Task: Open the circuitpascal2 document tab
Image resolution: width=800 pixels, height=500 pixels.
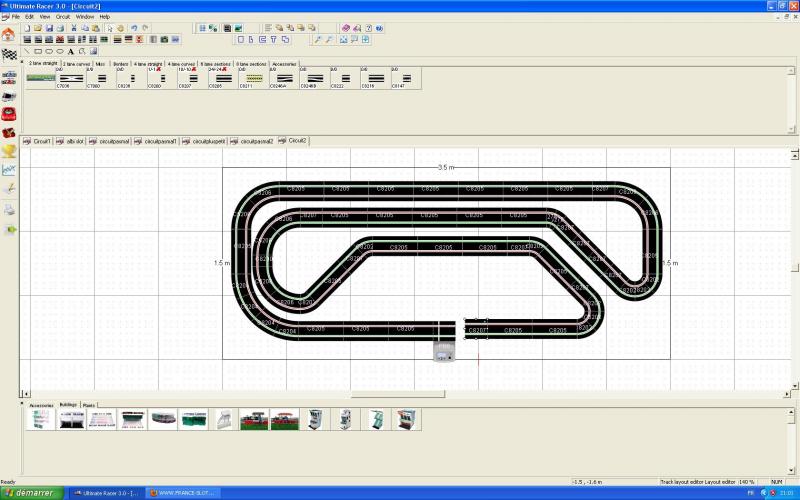Action: (x=254, y=142)
